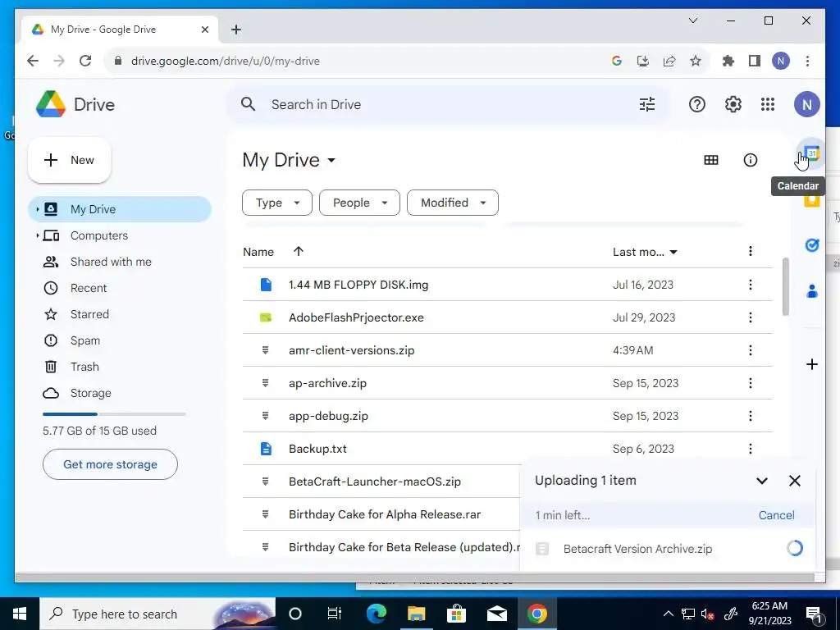Click the storage usage progress bar
840x630 pixels.
click(x=114, y=414)
